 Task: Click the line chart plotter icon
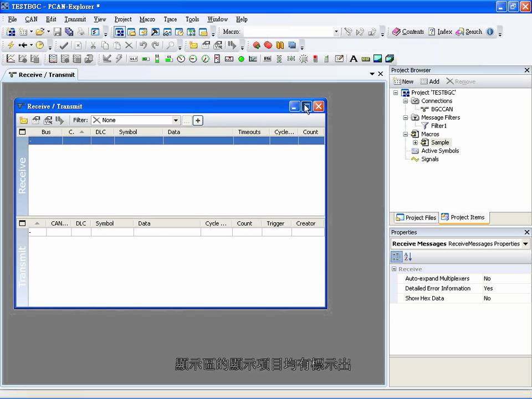pos(11,59)
